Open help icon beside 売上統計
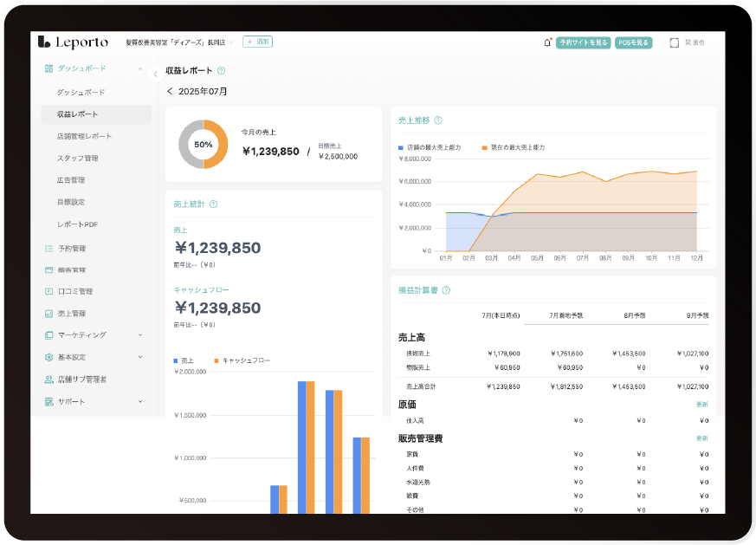 (x=214, y=204)
